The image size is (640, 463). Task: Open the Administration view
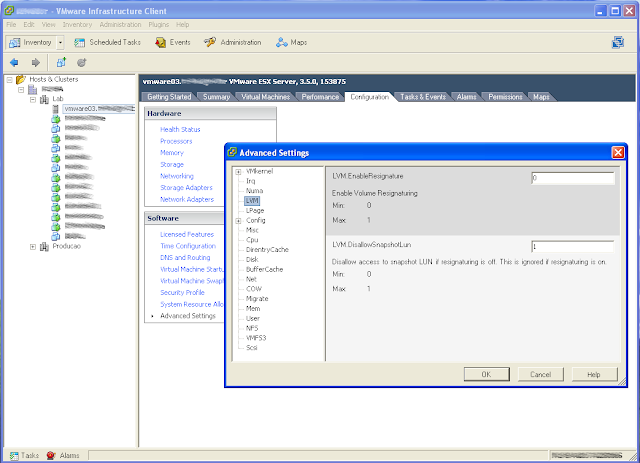pyautogui.click(x=233, y=42)
